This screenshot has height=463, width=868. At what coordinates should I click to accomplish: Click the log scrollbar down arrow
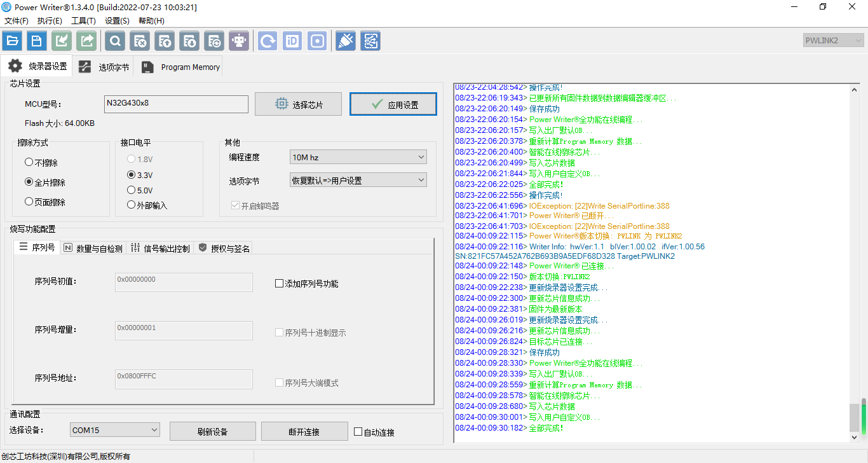pyautogui.click(x=855, y=437)
